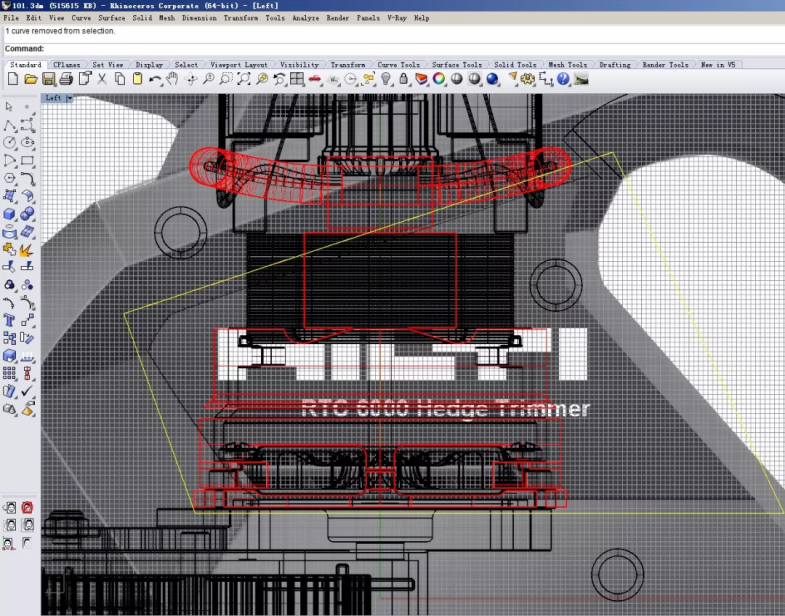
Task: Open the color wheel layer editor
Action: 439,79
